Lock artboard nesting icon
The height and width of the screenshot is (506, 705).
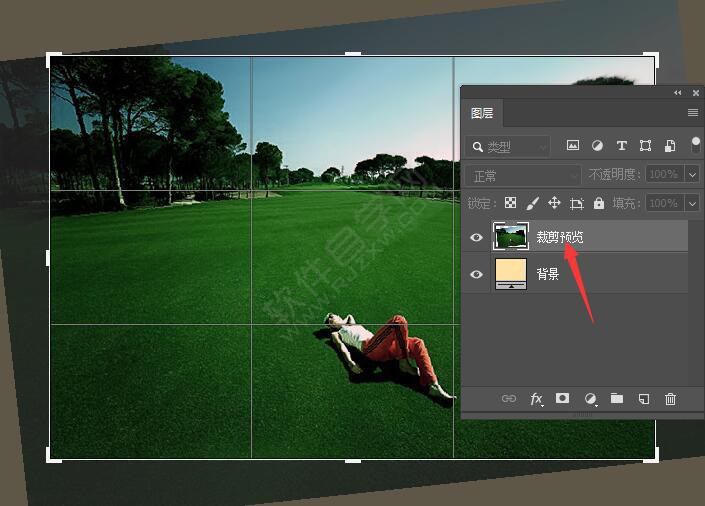[x=576, y=204]
